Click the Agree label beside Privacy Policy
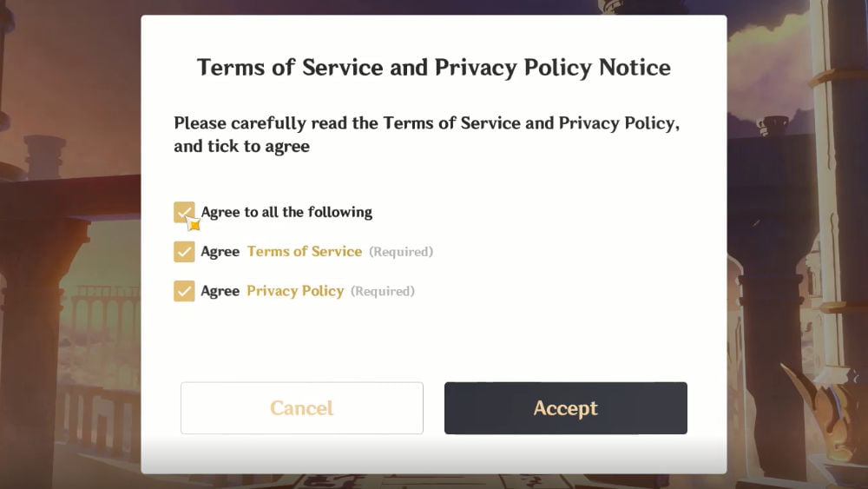 [220, 291]
